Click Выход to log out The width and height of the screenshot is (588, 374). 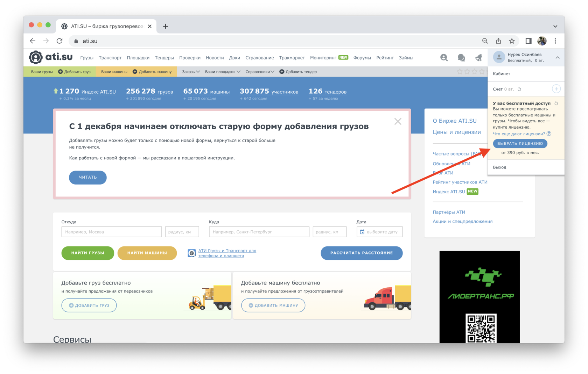(x=499, y=167)
